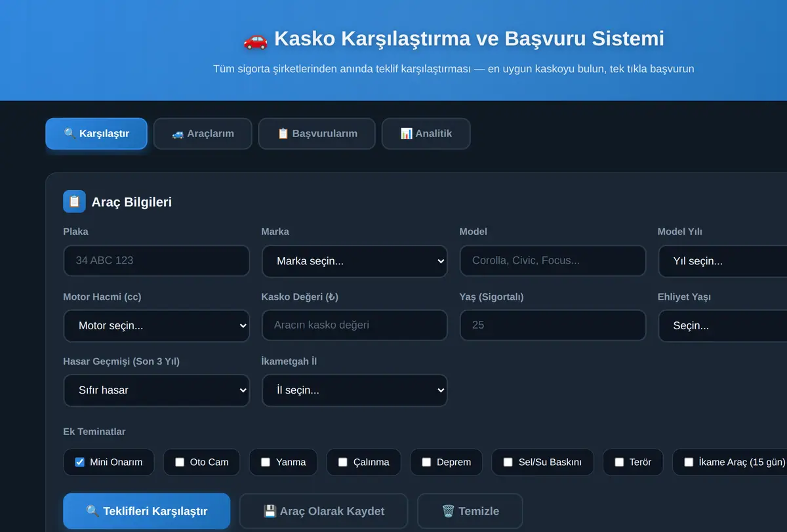Click Araç Olarak Kaydet button
This screenshot has width=787, height=532.
323,511
